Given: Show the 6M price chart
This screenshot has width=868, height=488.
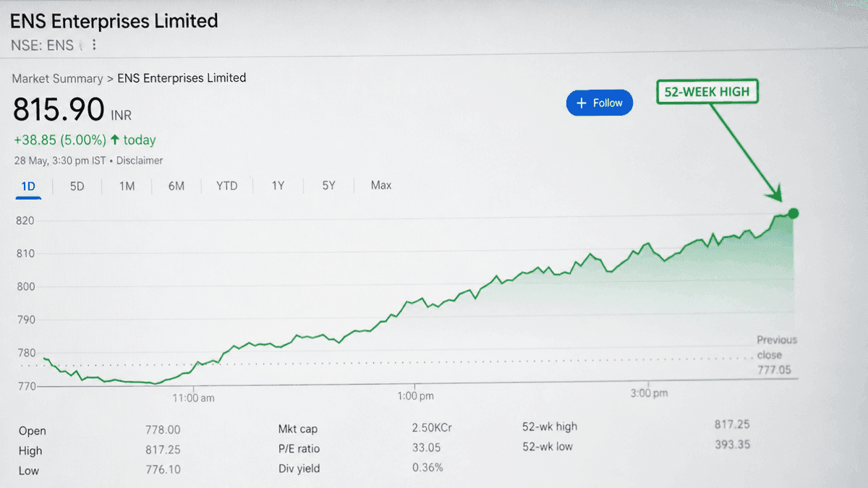Looking at the screenshot, I should pos(176,187).
